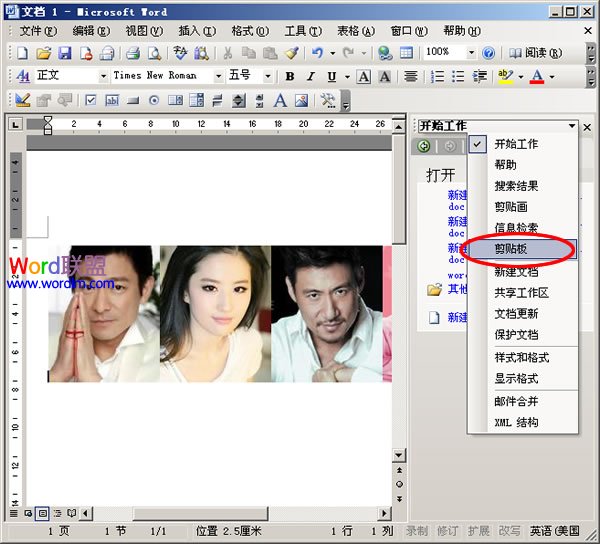Toggle the 改写 overtype indicator in status bar
The width and height of the screenshot is (600, 544).
(509, 531)
